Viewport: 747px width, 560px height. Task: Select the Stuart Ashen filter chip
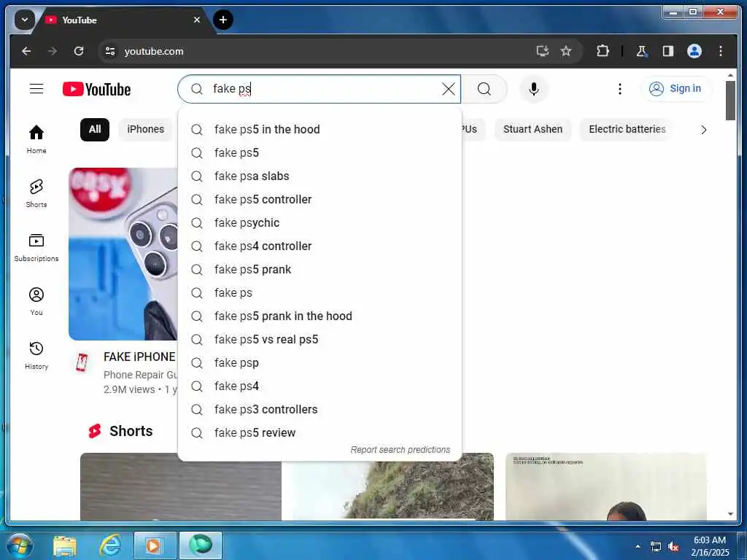click(533, 130)
